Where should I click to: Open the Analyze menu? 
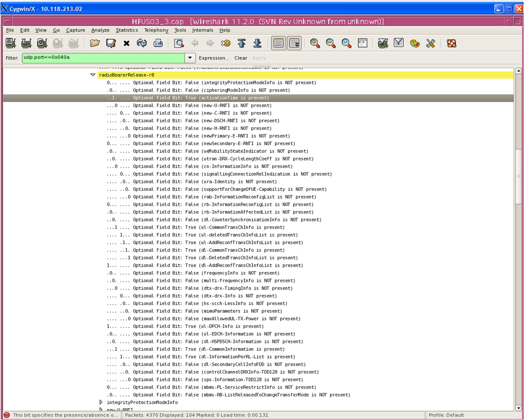pos(100,30)
